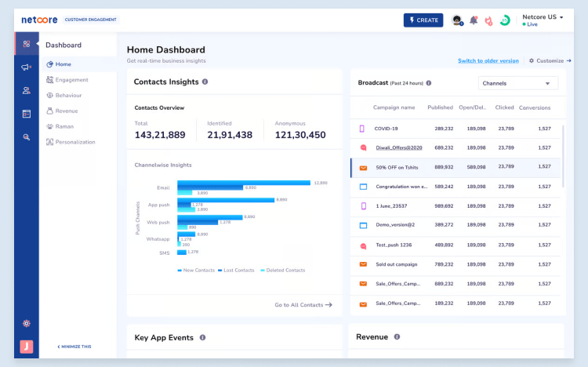Select the COVID-19 campaign name

pos(386,129)
